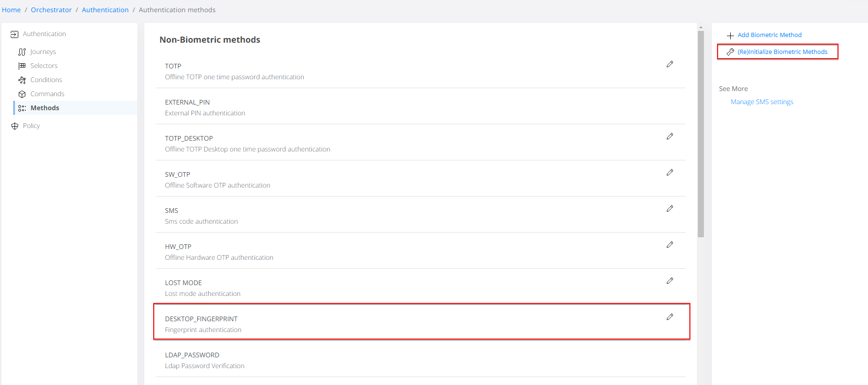Viewport: 868px width, 385px height.
Task: Expand the Policy section in sidebar
Action: [x=31, y=126]
